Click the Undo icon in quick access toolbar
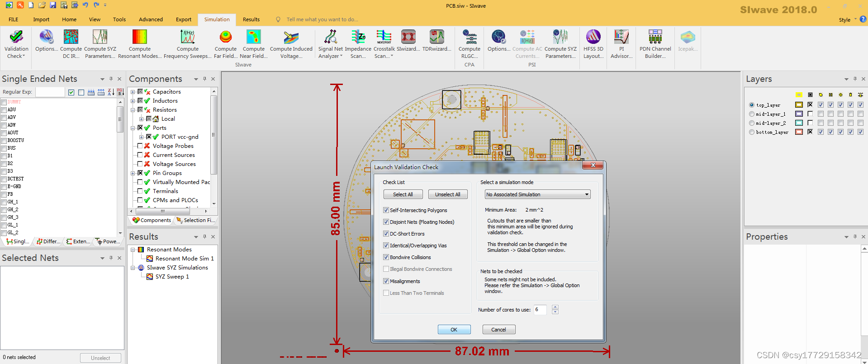The image size is (868, 364). pyautogui.click(x=85, y=5)
